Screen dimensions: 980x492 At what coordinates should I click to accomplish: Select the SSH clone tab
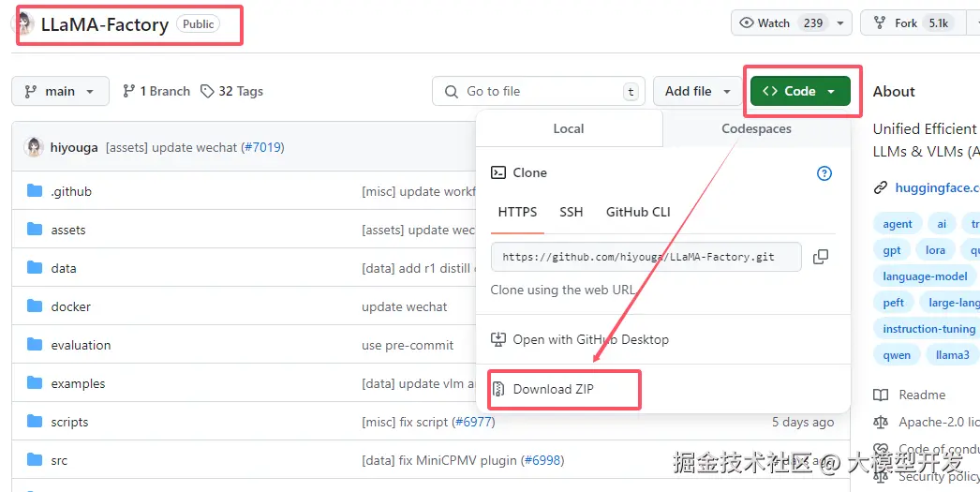click(x=572, y=212)
